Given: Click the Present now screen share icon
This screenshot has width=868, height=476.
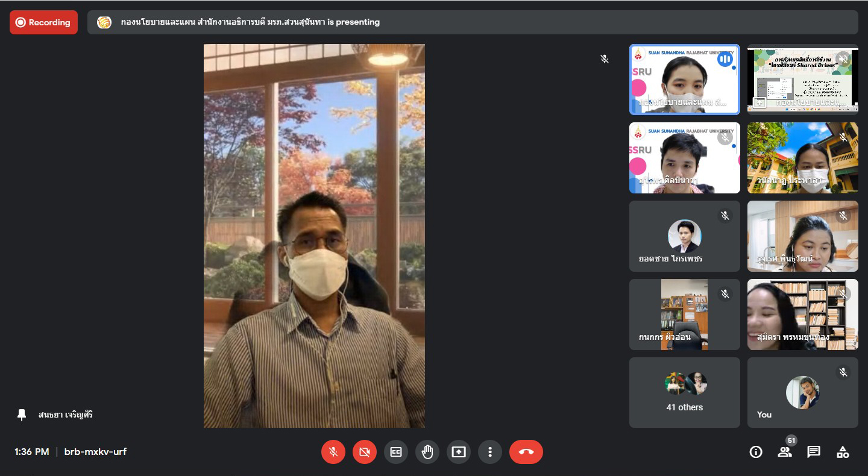Looking at the screenshot, I should click(x=459, y=452).
